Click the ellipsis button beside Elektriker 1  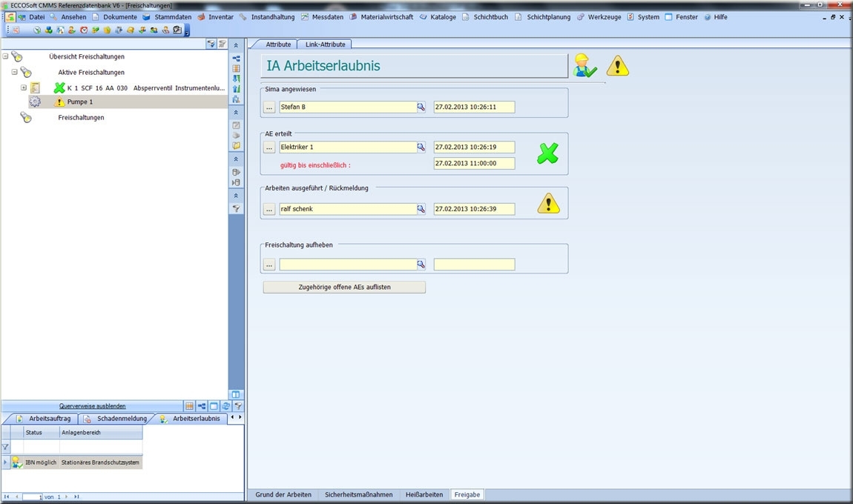(269, 147)
